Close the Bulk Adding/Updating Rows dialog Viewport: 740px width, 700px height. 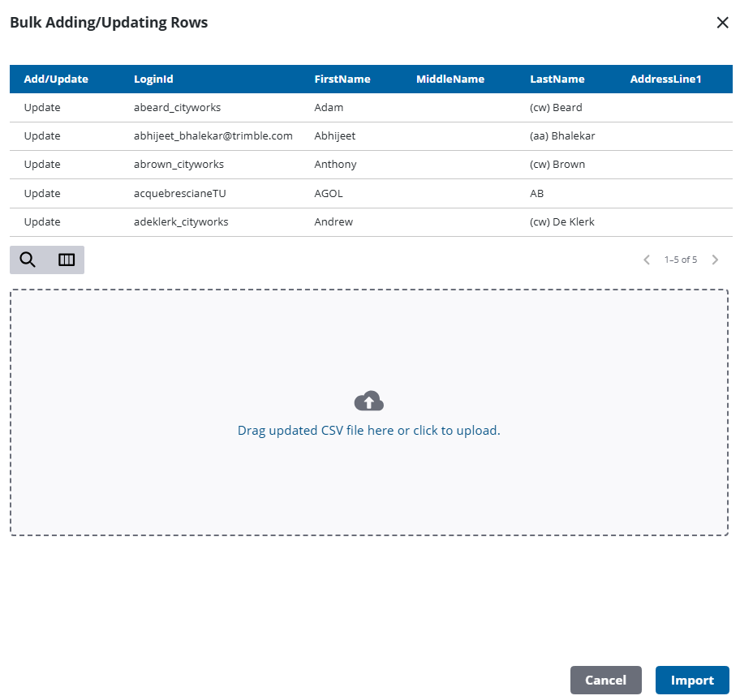(722, 23)
